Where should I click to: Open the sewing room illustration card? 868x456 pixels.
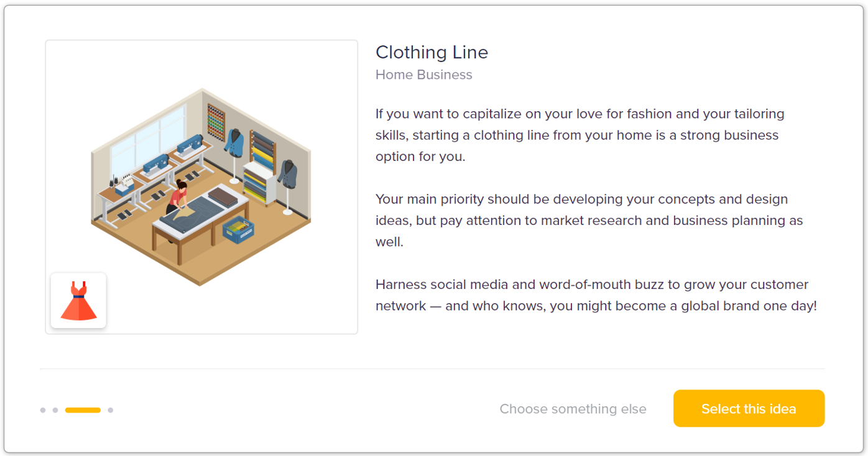coord(201,187)
